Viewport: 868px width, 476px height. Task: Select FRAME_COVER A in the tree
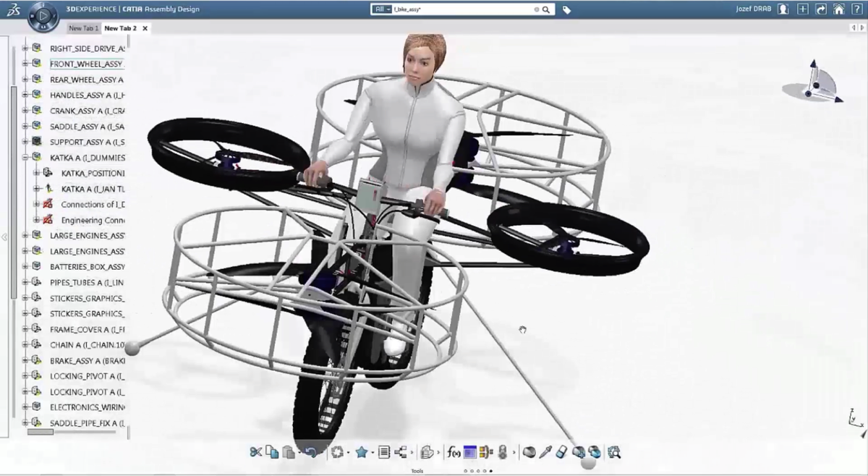tap(87, 329)
